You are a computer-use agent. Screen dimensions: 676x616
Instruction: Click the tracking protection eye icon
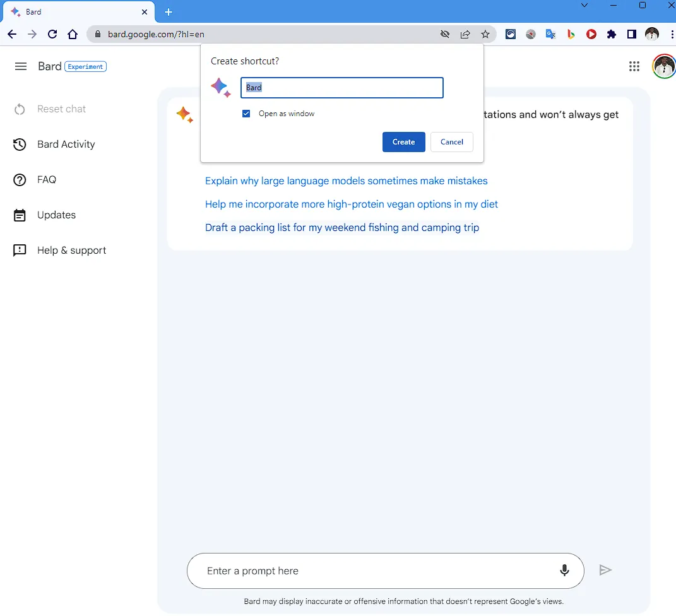445,34
